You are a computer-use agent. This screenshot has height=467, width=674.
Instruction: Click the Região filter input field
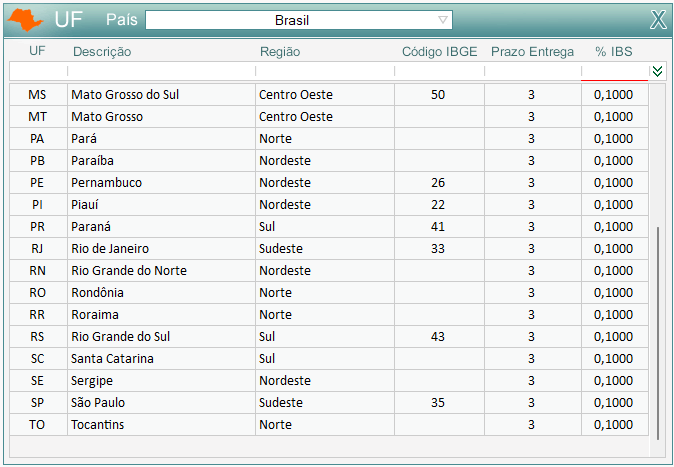coord(324,72)
